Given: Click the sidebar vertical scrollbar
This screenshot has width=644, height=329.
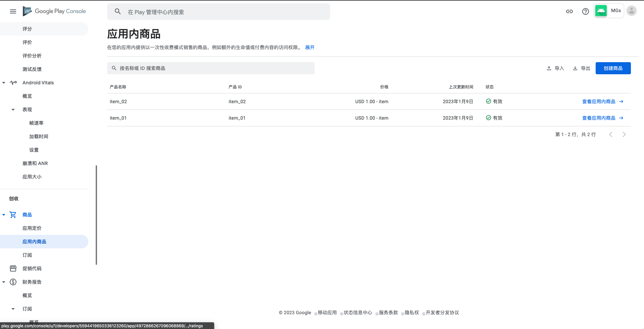Looking at the screenshot, I should tap(96, 215).
